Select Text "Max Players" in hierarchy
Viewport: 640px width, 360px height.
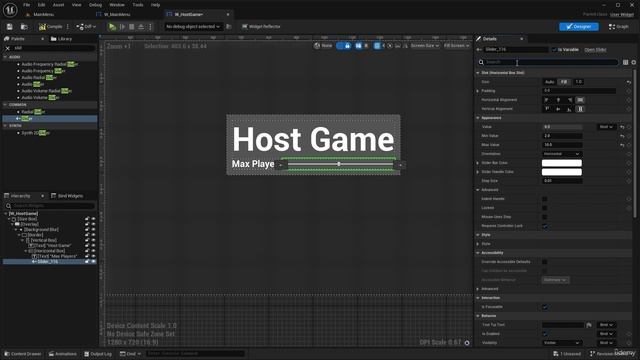click(x=54, y=256)
